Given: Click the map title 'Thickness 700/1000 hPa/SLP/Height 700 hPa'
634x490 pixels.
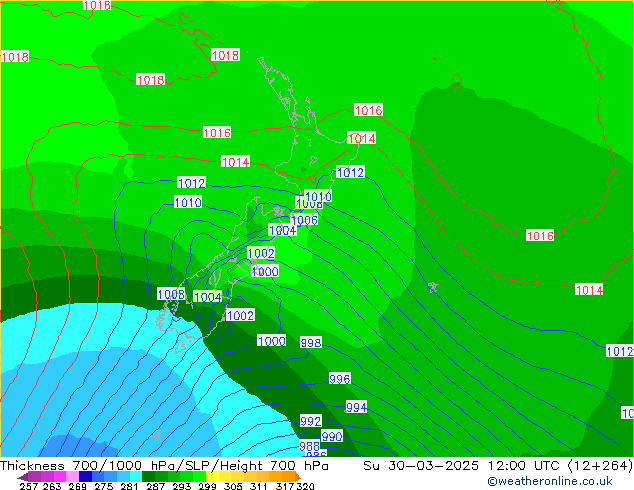Looking at the screenshot, I should click(x=164, y=466).
